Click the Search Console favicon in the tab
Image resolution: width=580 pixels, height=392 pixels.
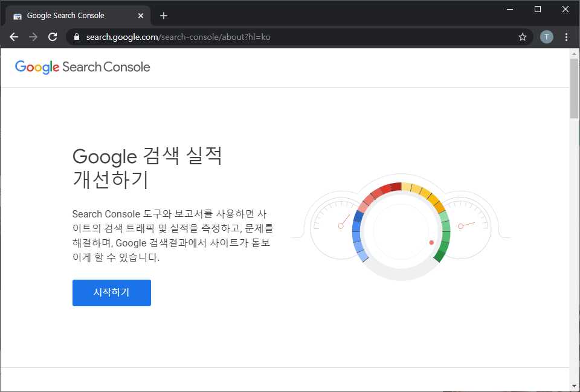click(x=17, y=16)
